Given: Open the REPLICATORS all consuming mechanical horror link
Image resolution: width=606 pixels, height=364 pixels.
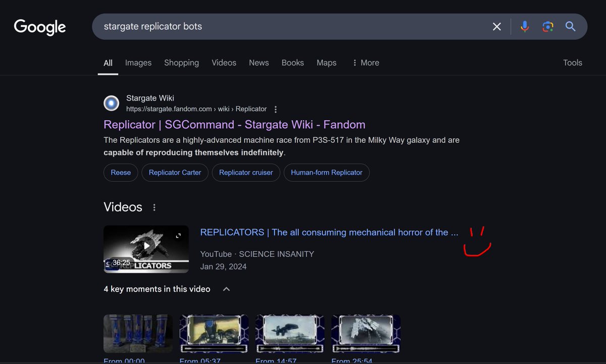Looking at the screenshot, I should pos(329,232).
